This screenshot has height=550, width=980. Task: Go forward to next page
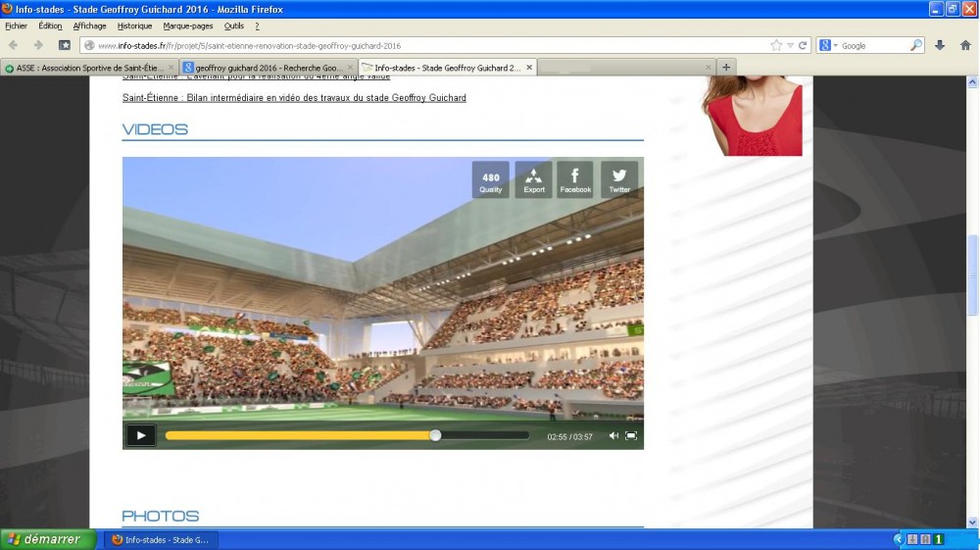pyautogui.click(x=38, y=45)
